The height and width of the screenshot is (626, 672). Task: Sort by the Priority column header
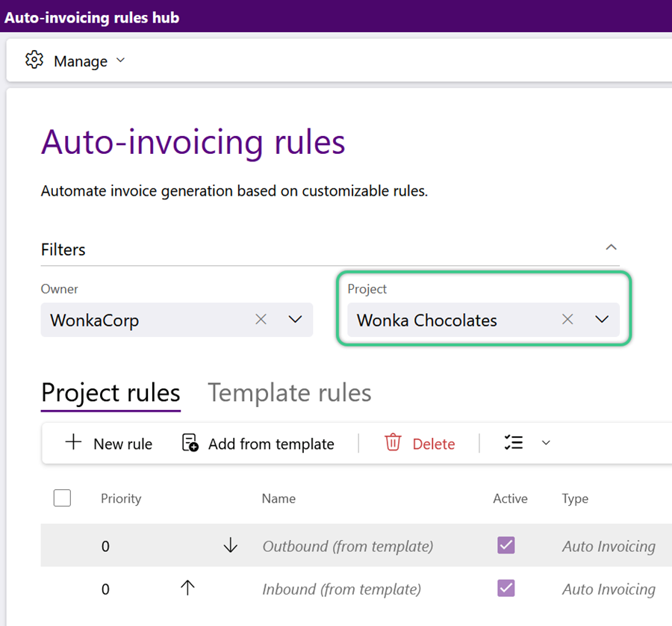(121, 499)
